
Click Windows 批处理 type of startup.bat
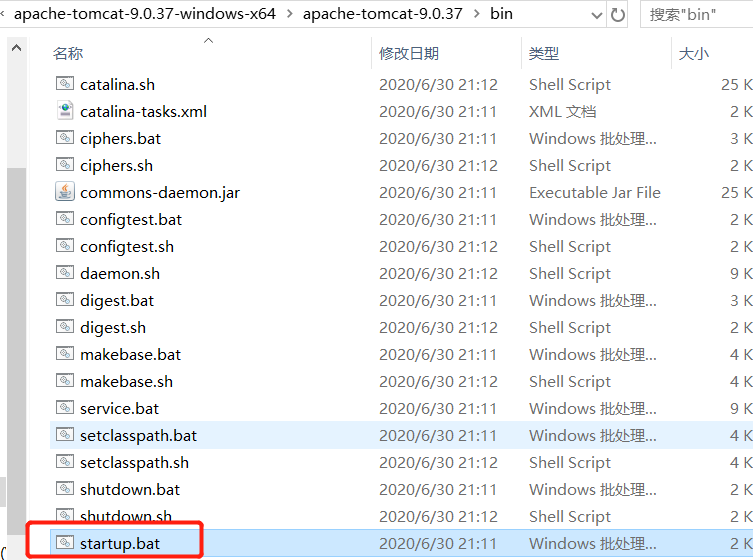(593, 544)
